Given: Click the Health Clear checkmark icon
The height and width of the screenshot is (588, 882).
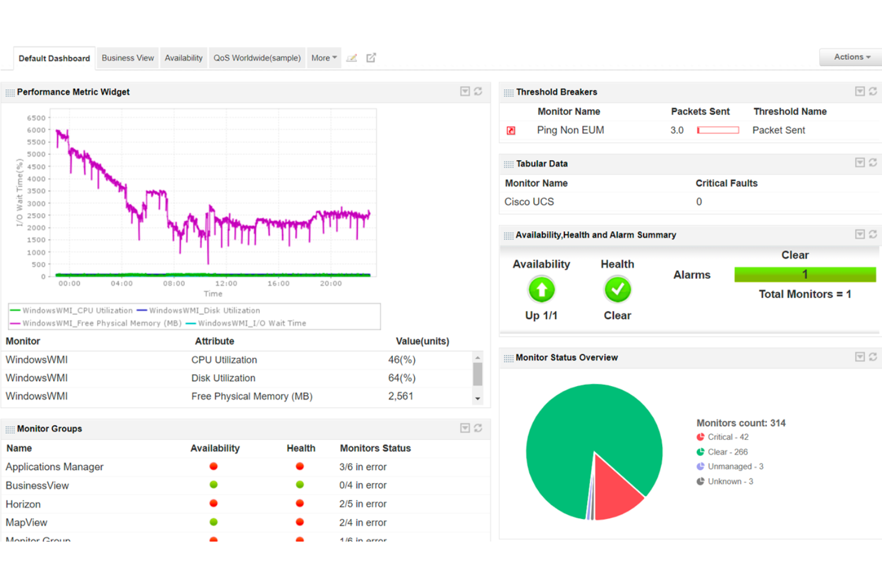Looking at the screenshot, I should coord(617,290).
